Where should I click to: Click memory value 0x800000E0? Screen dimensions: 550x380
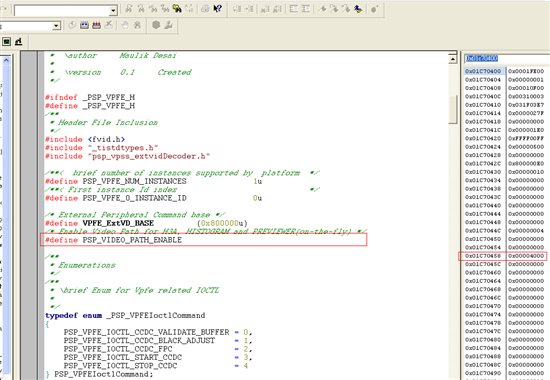pos(526,164)
